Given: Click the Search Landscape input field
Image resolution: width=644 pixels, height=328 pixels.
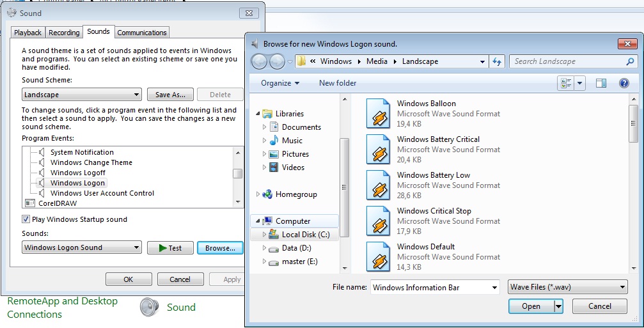Looking at the screenshot, I should click(569, 61).
